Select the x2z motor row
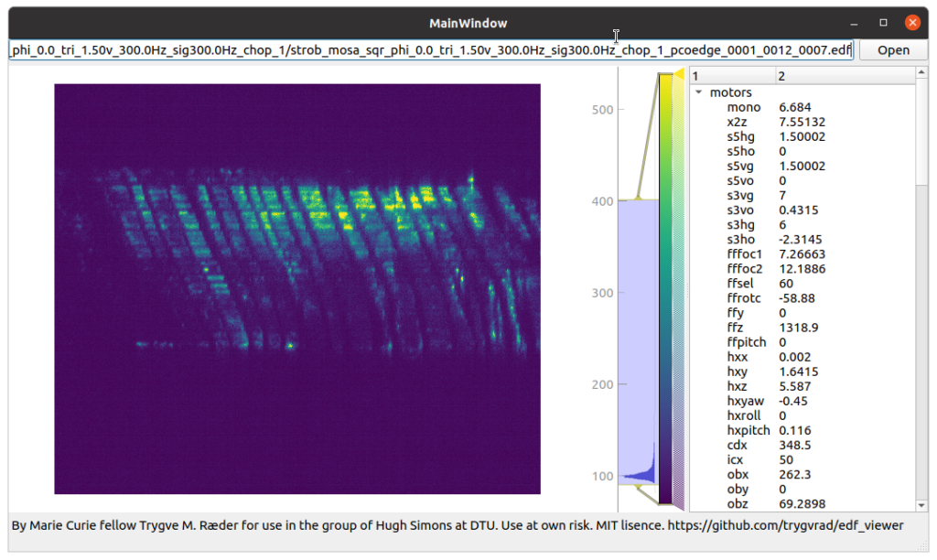 click(x=741, y=122)
